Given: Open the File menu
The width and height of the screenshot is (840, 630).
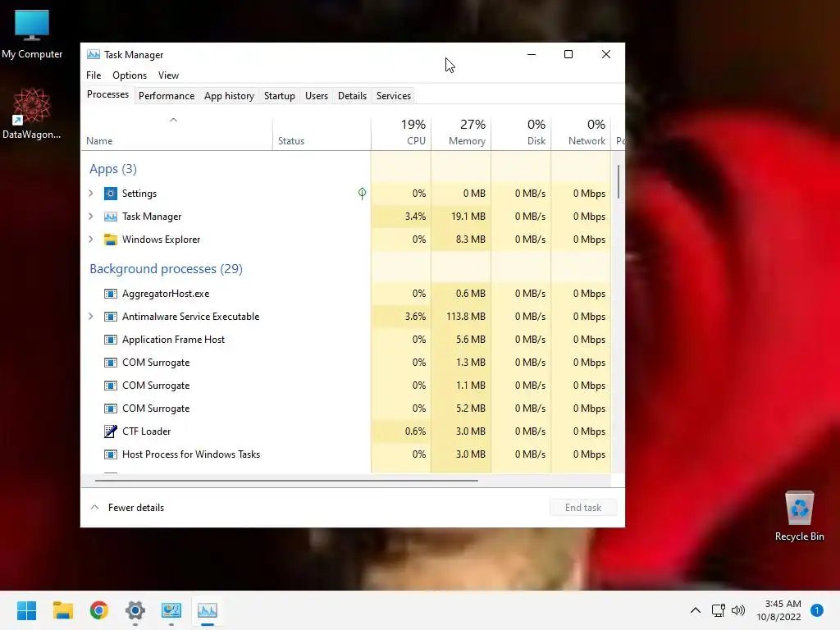Looking at the screenshot, I should [94, 75].
